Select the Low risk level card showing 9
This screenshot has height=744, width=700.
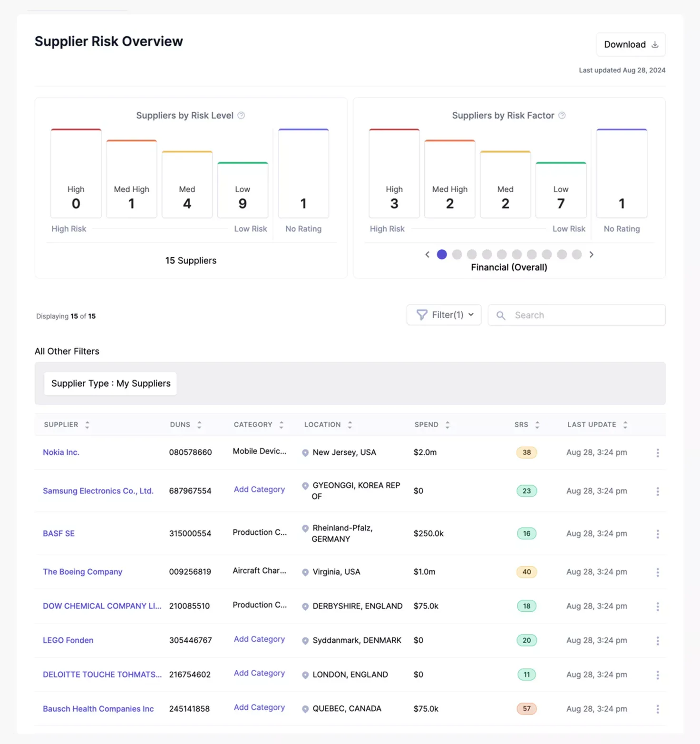[x=243, y=190]
